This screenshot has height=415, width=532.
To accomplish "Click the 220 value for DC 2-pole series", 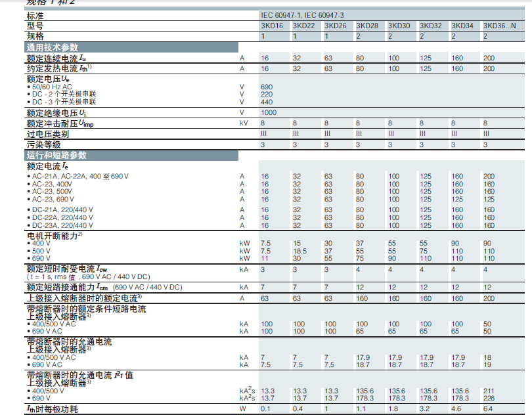I will click(267, 95).
